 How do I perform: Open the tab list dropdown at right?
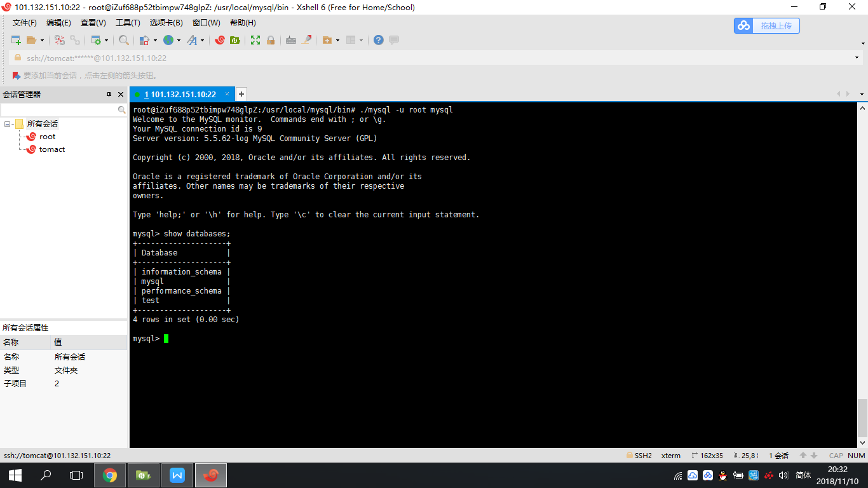862,94
